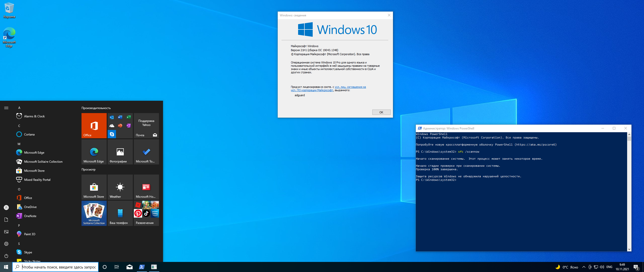Open network icon in tray

coord(596,267)
